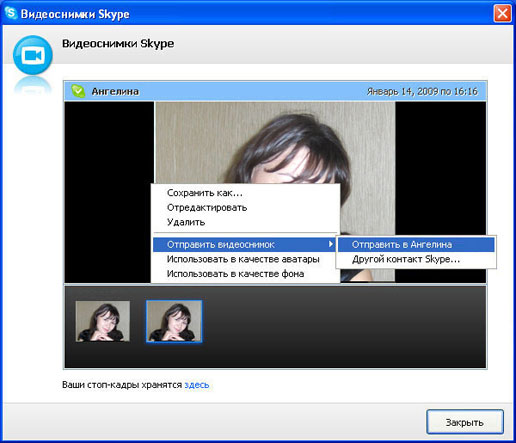Close the Видеоснимки Skype window
The width and height of the screenshot is (516, 443).
502,14
